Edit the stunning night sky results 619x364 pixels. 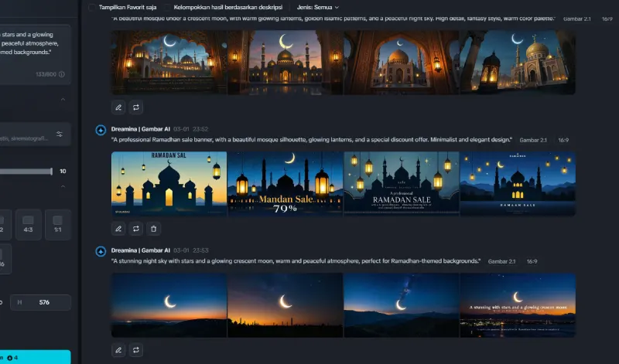pos(118,350)
